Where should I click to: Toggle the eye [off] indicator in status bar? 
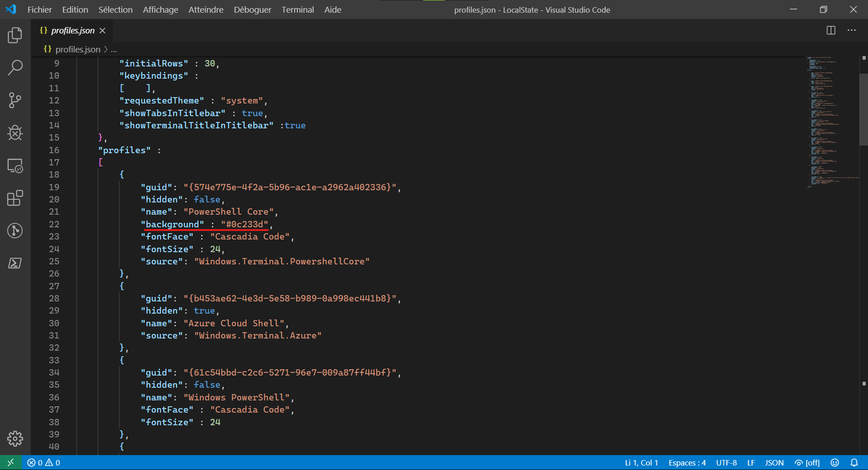tap(807, 462)
